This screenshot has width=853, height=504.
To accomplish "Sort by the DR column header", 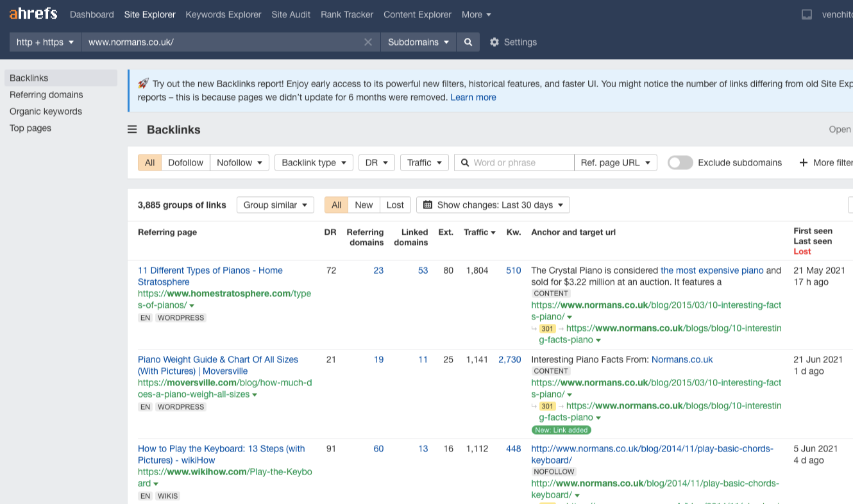I will 330,232.
